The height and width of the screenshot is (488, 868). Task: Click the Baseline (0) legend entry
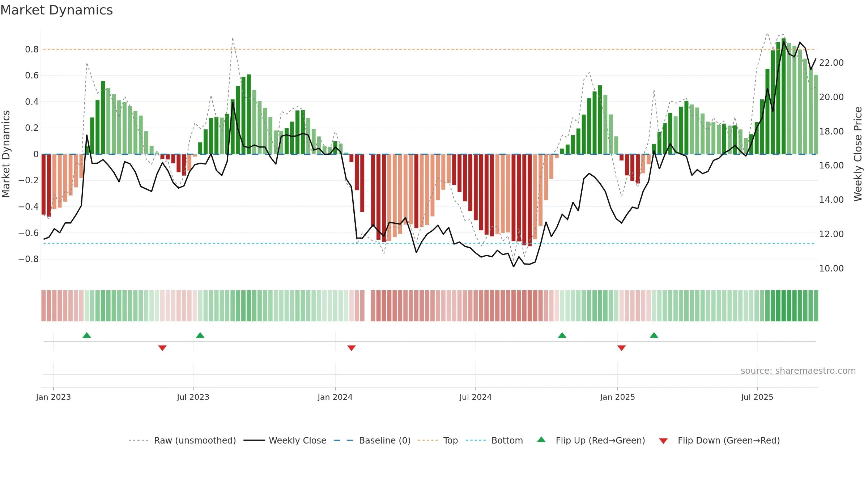coord(372,440)
